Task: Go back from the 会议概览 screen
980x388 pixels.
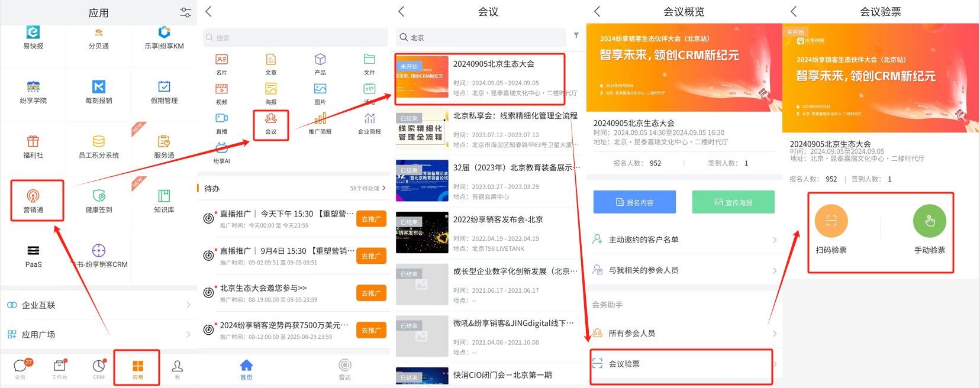Action: coord(598,11)
